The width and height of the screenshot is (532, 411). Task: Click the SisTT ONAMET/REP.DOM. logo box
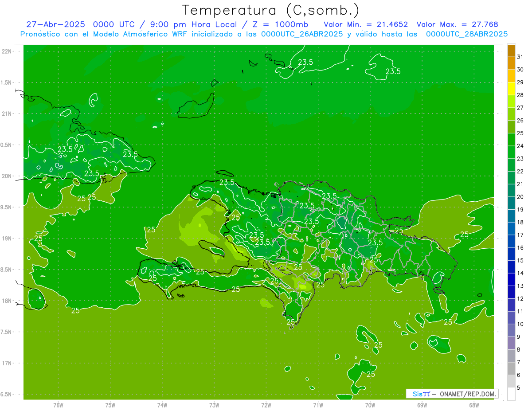point(452,394)
